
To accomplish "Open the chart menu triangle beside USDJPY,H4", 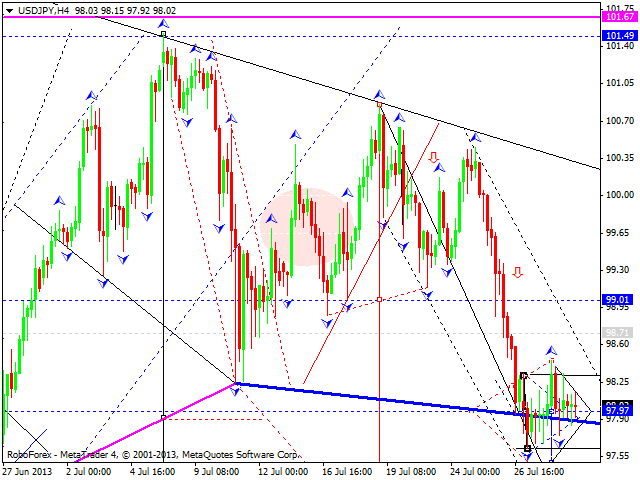I will (x=9, y=11).
